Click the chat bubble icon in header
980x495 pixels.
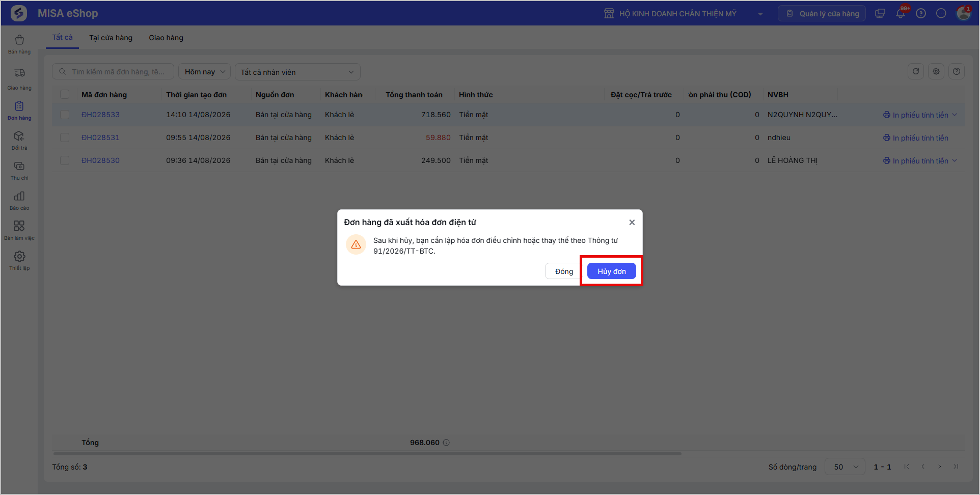[x=941, y=14]
